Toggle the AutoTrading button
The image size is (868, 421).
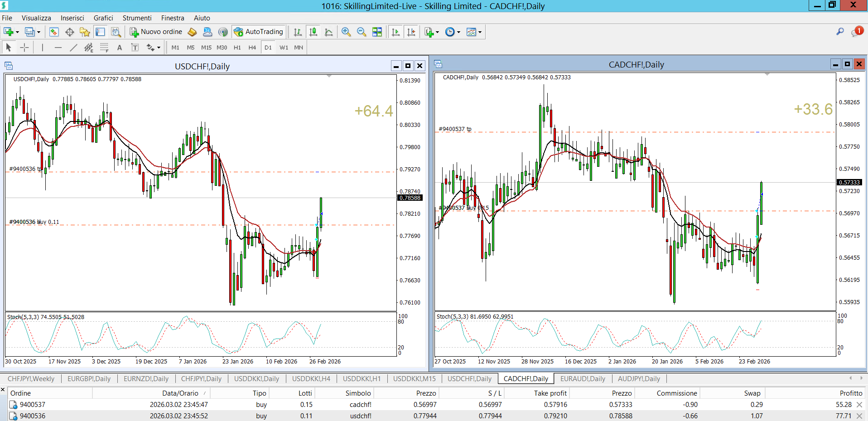[x=259, y=32]
